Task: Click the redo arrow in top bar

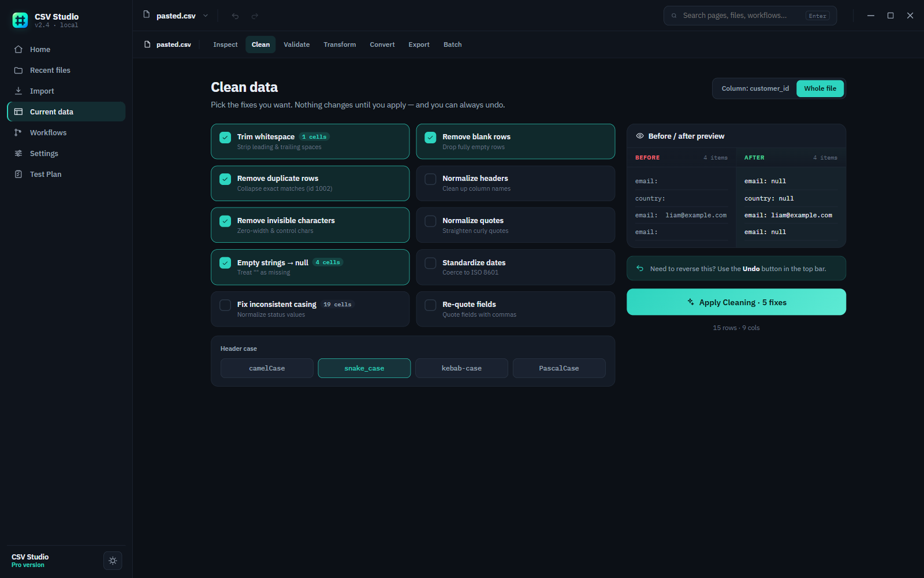Action: [x=255, y=16]
